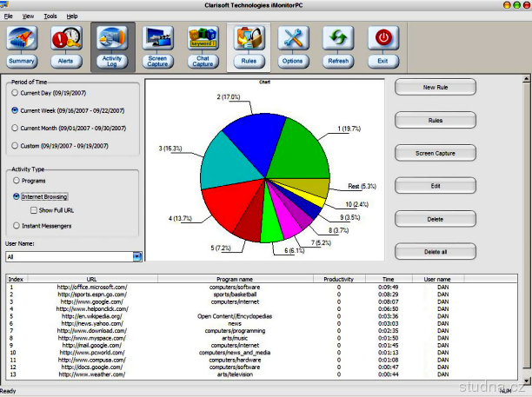Expand the User Name dropdown
The height and width of the screenshot is (397, 532).
point(136,256)
